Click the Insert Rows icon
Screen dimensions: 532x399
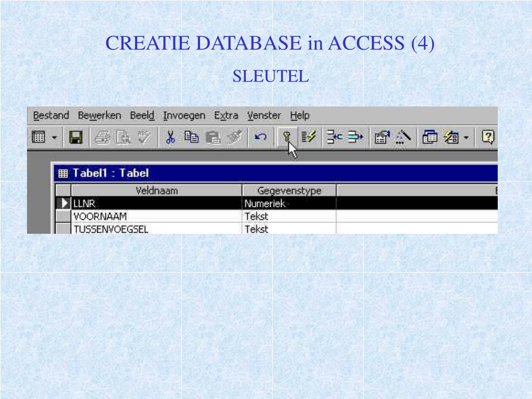335,137
